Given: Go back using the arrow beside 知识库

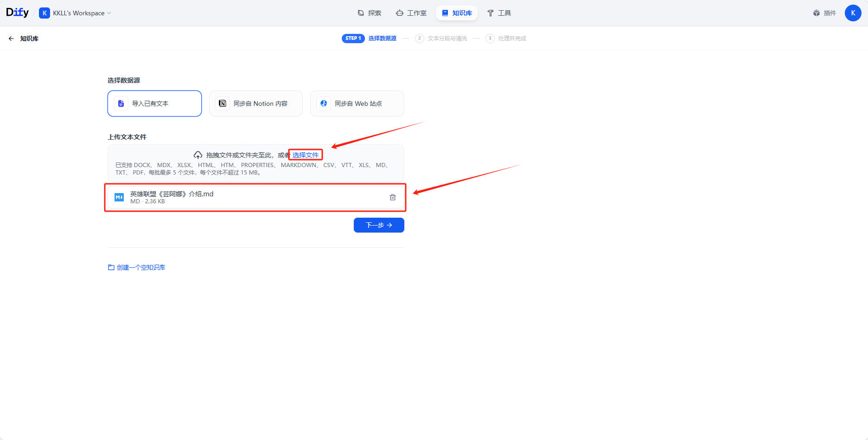Looking at the screenshot, I should click(11, 39).
